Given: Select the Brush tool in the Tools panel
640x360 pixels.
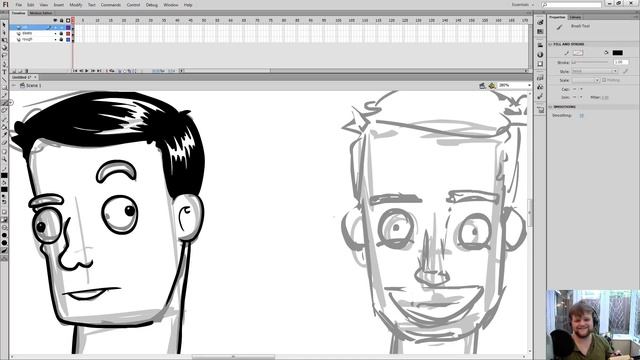Looking at the screenshot, I should 4,103.
